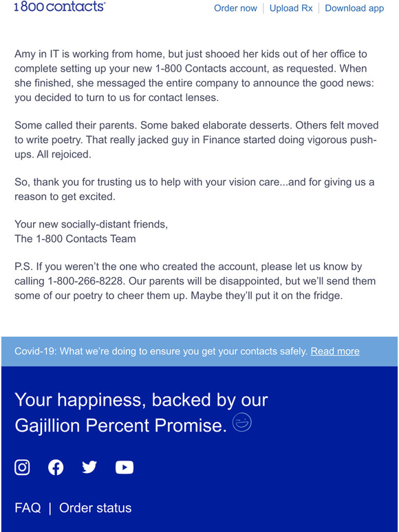Click the 1800 contacts logo
The width and height of the screenshot is (399, 532).
click(x=60, y=6)
